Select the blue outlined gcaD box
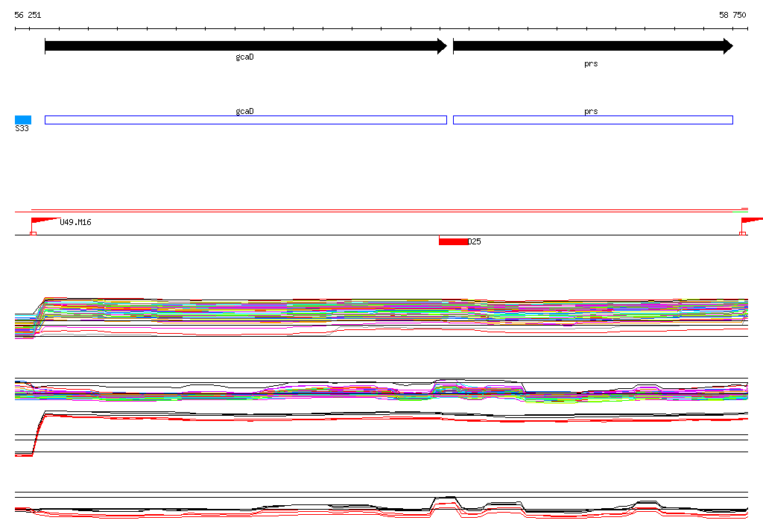763x532 pixels. coord(246,120)
